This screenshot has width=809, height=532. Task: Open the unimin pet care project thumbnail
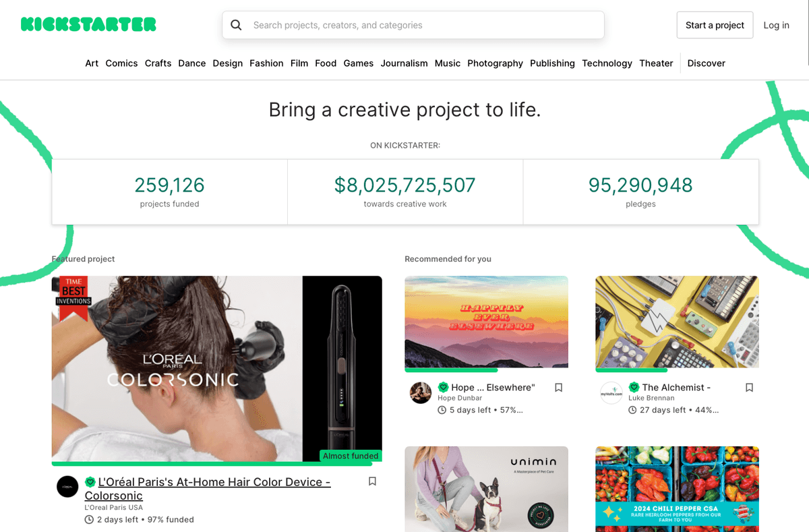[x=486, y=490]
